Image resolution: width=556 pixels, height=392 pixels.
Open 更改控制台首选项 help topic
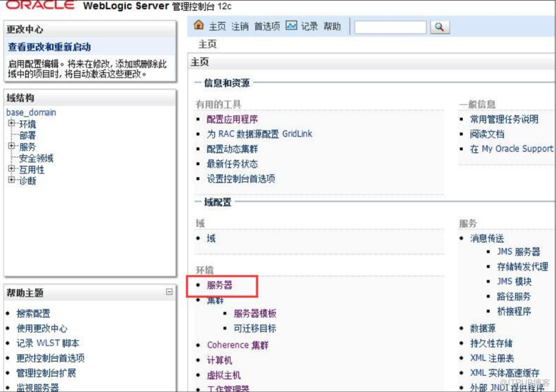pyautogui.click(x=51, y=358)
